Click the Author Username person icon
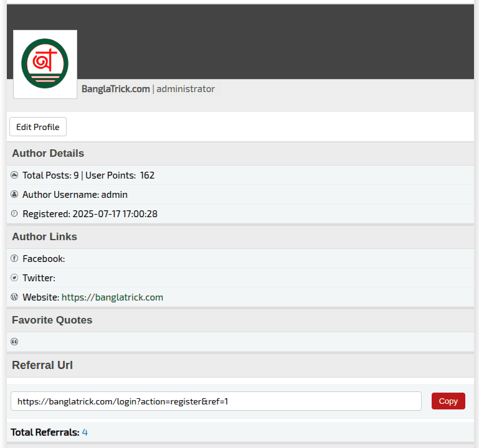Image resolution: width=479 pixels, height=448 pixels. (15, 195)
